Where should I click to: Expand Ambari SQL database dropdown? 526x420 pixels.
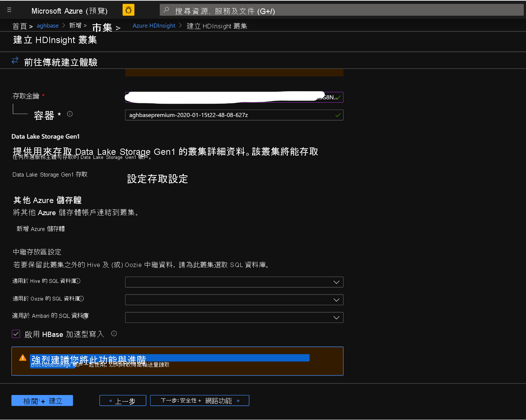click(x=234, y=317)
